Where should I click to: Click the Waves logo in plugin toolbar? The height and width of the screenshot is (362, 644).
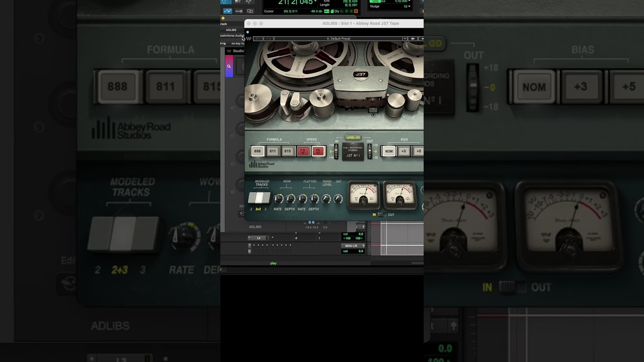[x=249, y=39]
